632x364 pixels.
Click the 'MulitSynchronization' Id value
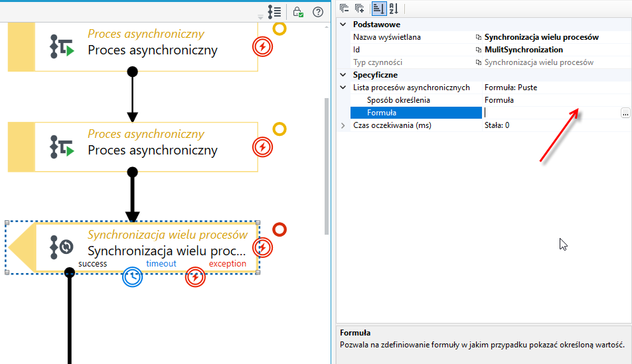coord(524,50)
